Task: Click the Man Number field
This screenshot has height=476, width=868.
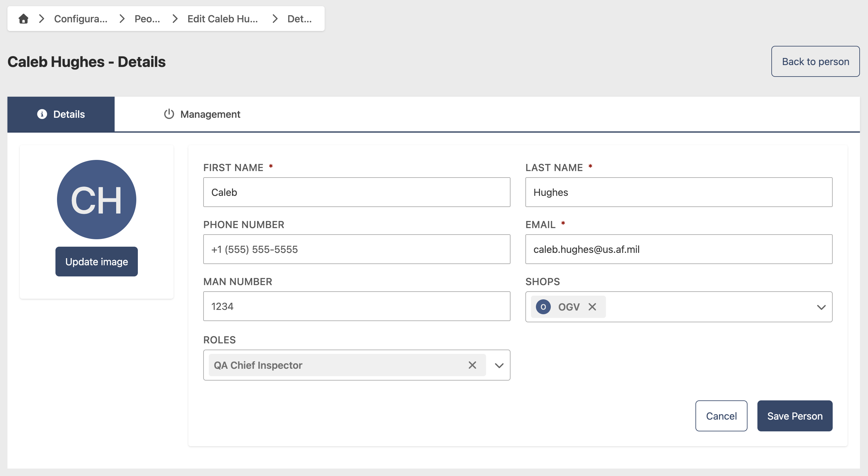Action: [x=357, y=306]
